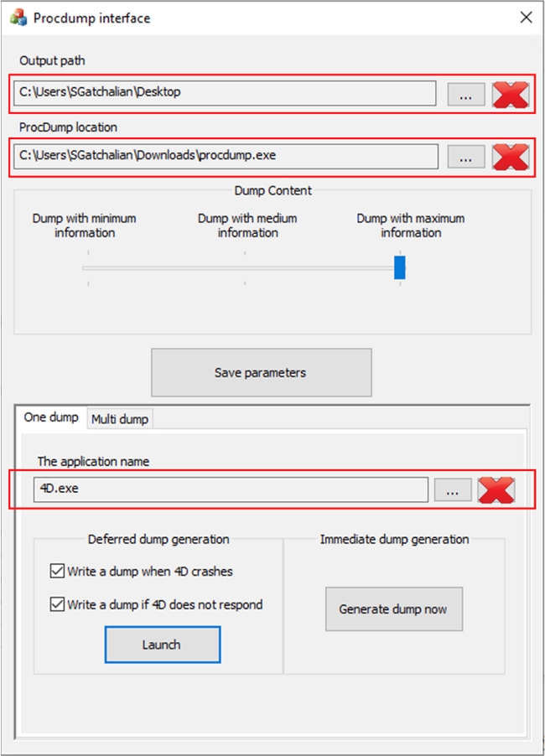Close the Procdump interface window
Viewport: 545px width, 756px height.
click(526, 17)
